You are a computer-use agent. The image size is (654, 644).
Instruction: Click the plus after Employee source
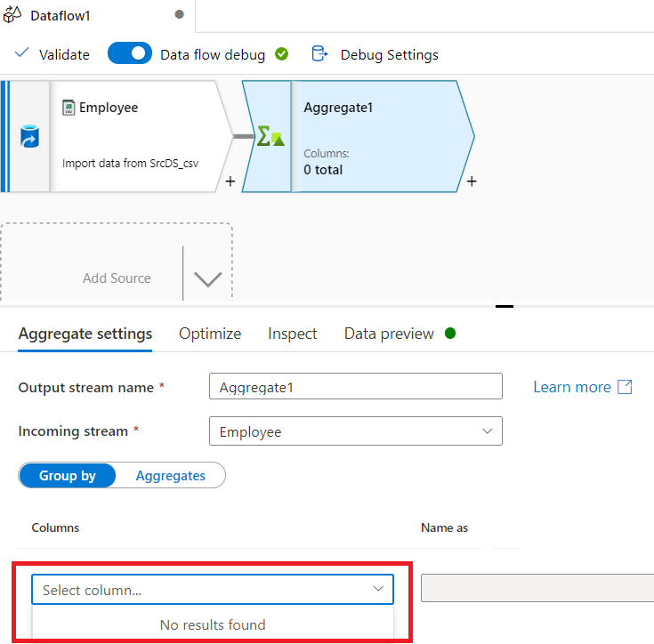tap(230, 181)
